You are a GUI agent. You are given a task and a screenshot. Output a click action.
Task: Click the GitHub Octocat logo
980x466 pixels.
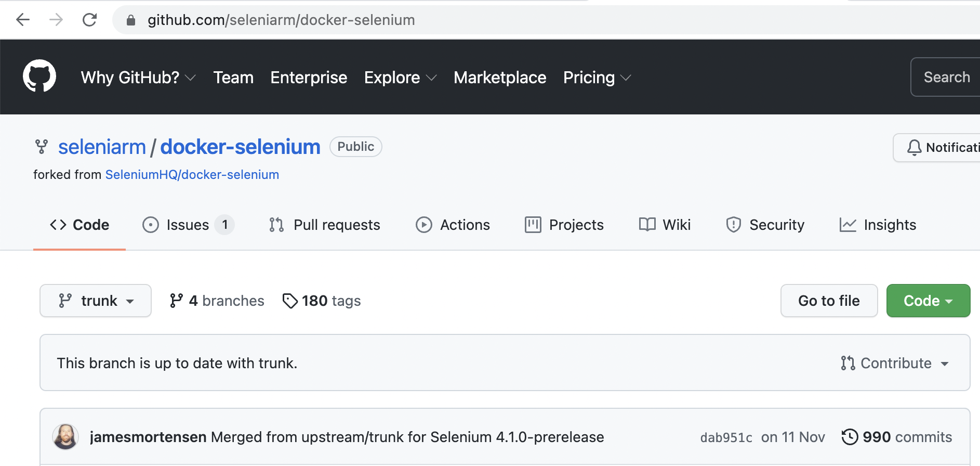pos(39,76)
